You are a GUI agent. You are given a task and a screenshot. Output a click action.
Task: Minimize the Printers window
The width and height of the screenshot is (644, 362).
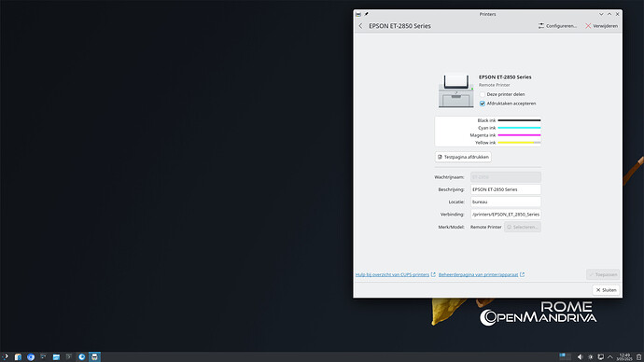[601, 14]
